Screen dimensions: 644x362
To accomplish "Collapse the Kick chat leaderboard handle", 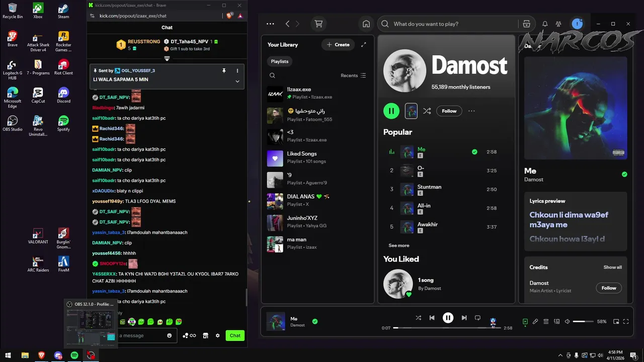I will pyautogui.click(x=167, y=58).
